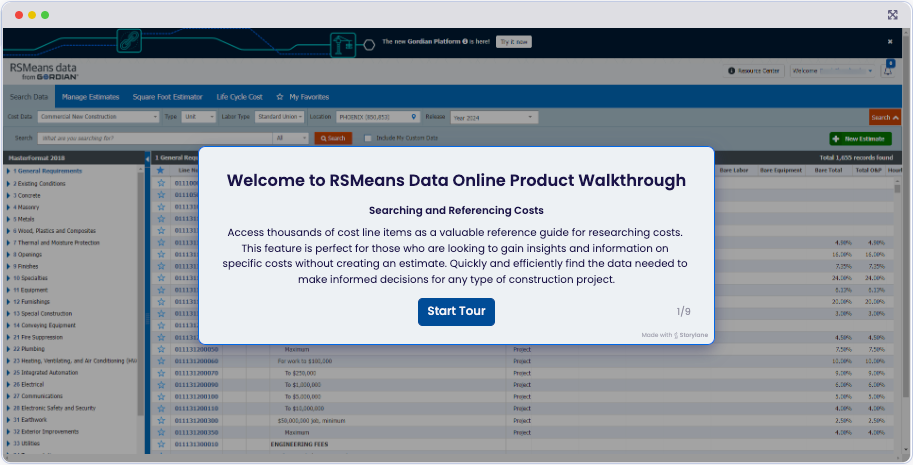
Task: Favorite star for line 011131200060
Action: tap(161, 361)
